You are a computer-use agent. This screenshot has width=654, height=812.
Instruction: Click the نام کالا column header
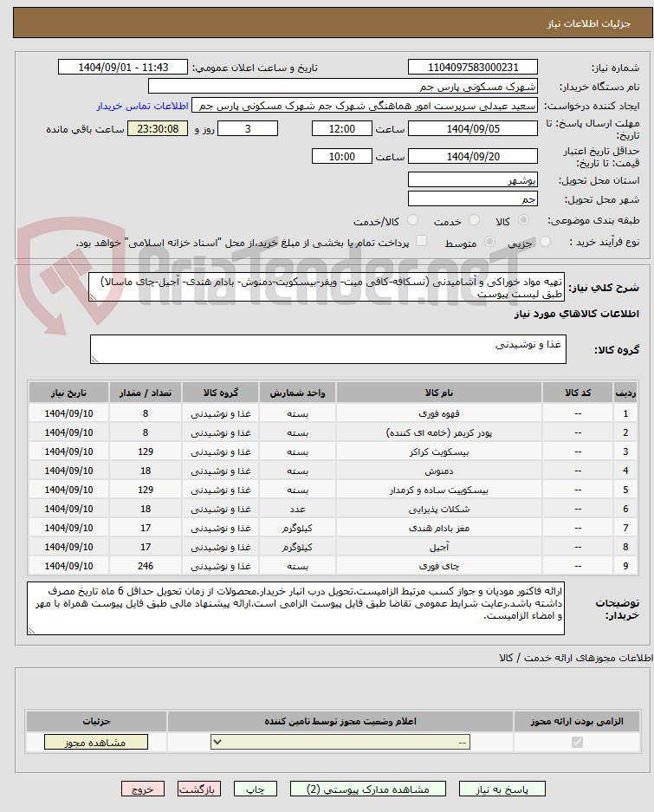[x=439, y=393]
